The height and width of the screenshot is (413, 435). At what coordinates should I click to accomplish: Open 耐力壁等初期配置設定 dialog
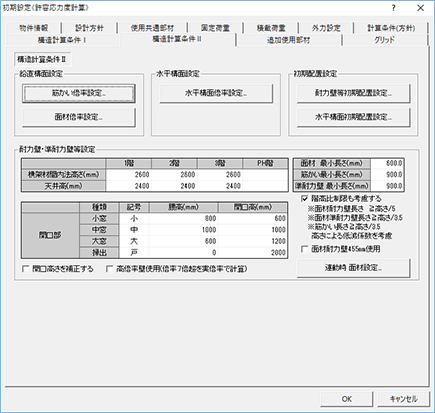pos(353,93)
